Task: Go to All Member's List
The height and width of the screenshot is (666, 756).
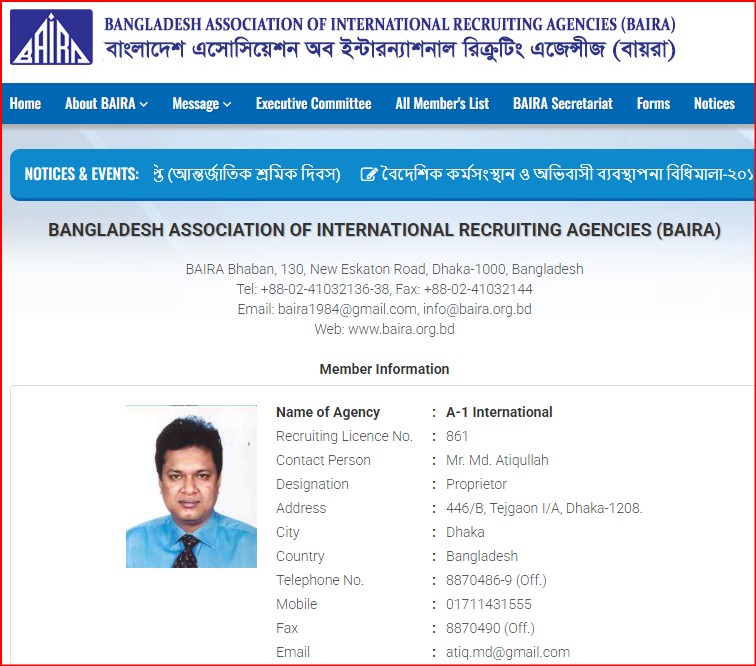Action: tap(442, 104)
